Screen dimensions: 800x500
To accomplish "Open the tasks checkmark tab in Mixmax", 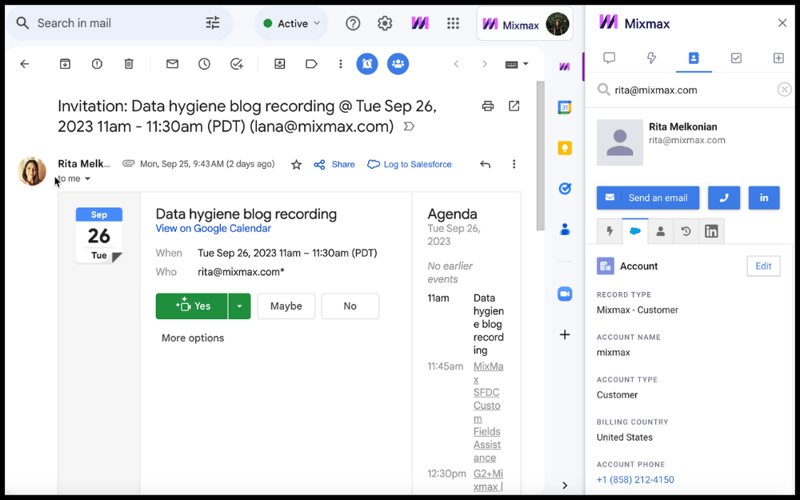I will (x=736, y=58).
